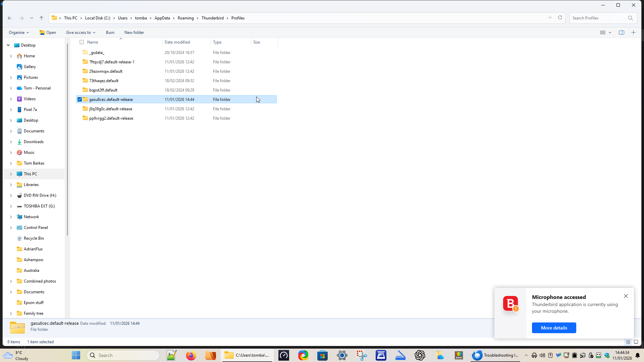This screenshot has height=362, width=644.
Task: Click in the Search Profiles field
Action: [597, 18]
